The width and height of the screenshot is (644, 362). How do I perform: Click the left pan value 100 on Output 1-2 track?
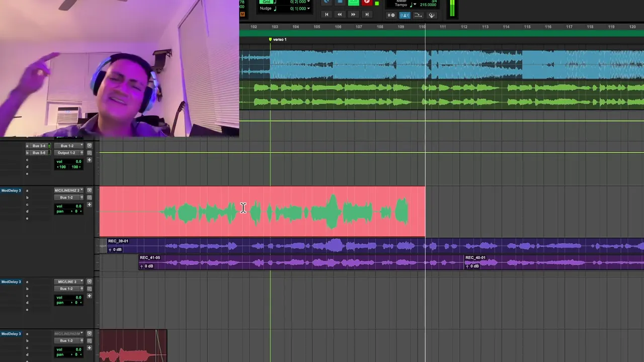(62, 167)
